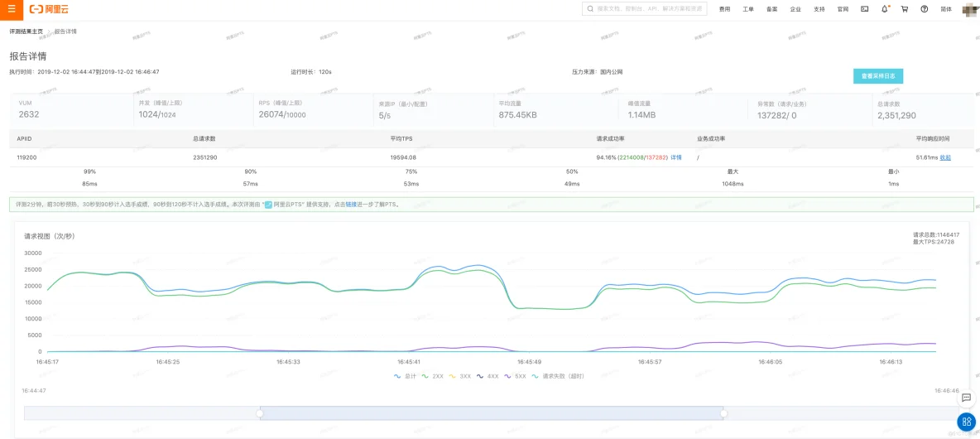
Task: Follow the 链接 link about PTS
Action: [351, 205]
